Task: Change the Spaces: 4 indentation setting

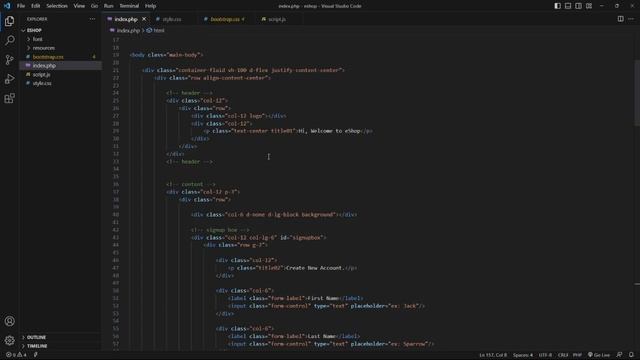Action: point(522,355)
